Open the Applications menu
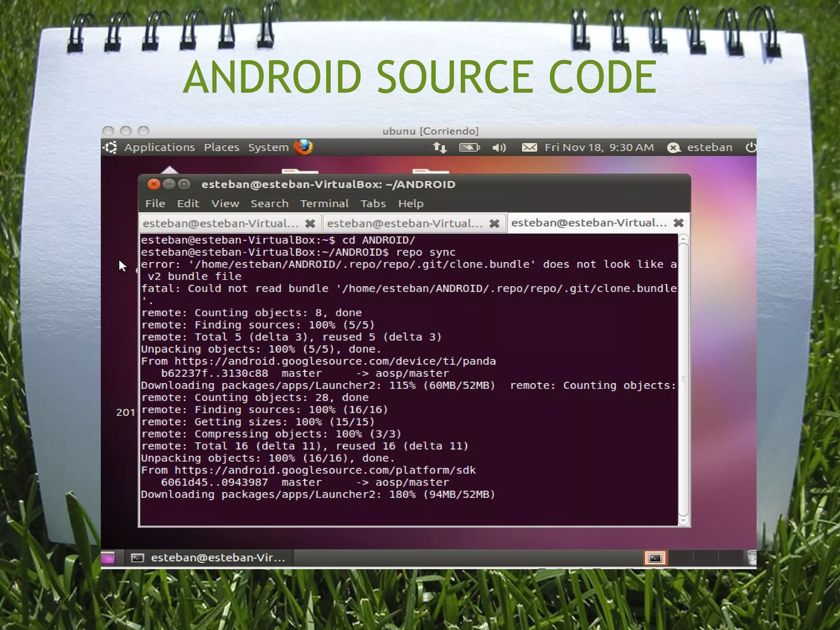Screen dimensions: 840x630 (x=159, y=147)
